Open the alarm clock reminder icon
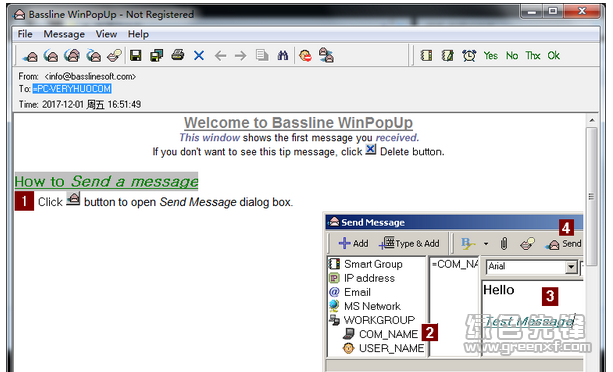Screen dimensions: 613x372 click(469, 55)
